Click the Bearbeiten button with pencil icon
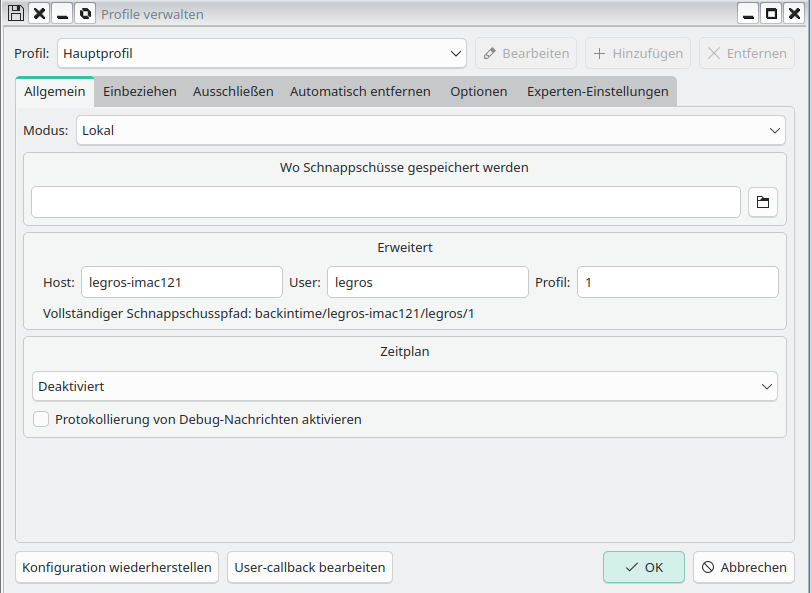Viewport: 812px width, 593px height. pos(526,54)
